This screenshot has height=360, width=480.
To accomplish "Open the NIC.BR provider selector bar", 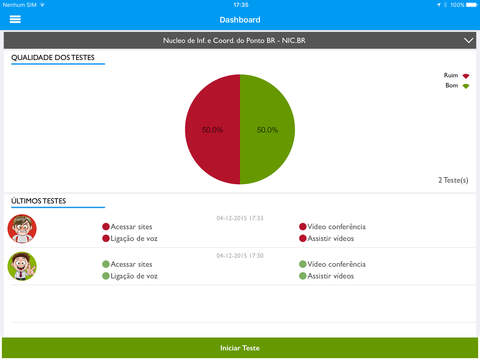I will [x=240, y=40].
